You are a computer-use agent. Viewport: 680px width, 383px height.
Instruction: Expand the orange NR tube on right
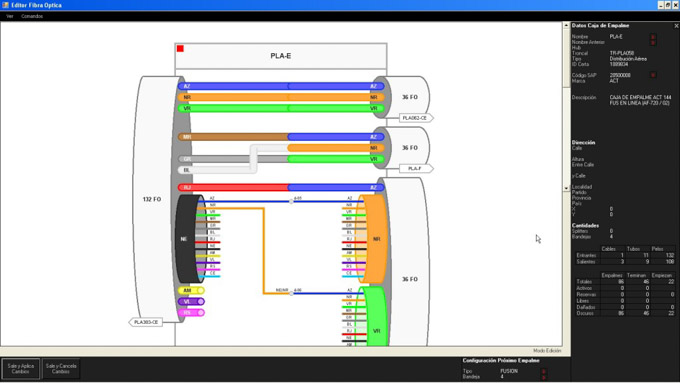click(x=375, y=239)
